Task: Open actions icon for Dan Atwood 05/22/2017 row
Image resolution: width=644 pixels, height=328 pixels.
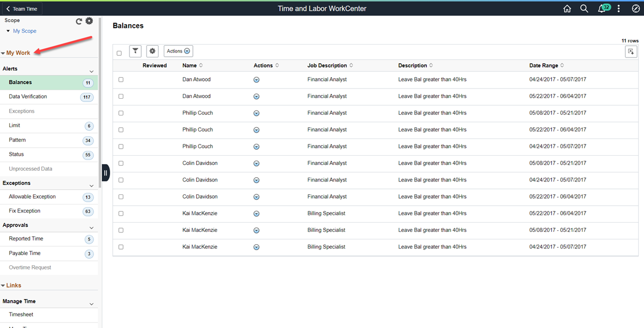Action: 256,97
